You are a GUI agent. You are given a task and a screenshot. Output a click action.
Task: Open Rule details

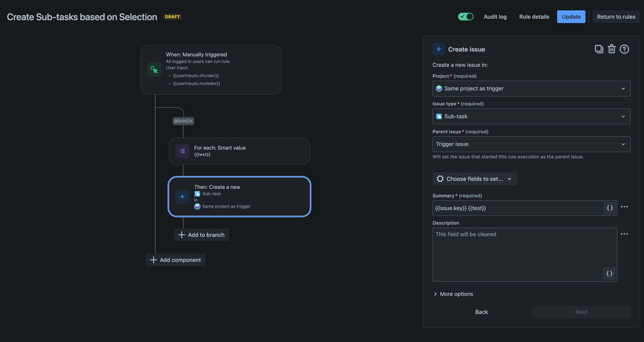click(x=534, y=17)
